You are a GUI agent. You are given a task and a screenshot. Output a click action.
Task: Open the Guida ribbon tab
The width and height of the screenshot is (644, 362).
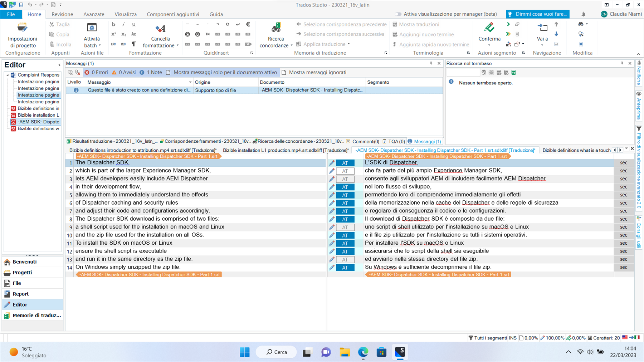pyautogui.click(x=216, y=14)
